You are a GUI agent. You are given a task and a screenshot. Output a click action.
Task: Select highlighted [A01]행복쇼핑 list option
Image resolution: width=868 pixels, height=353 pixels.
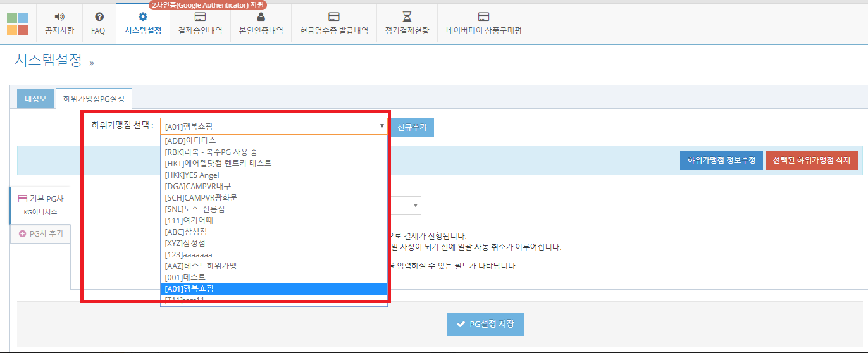coord(273,288)
